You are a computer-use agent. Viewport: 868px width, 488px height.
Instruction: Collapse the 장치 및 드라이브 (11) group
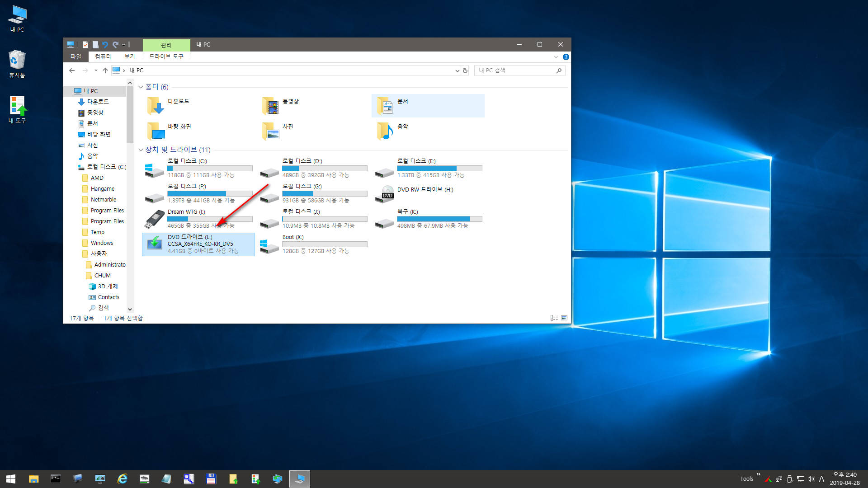[x=141, y=150]
